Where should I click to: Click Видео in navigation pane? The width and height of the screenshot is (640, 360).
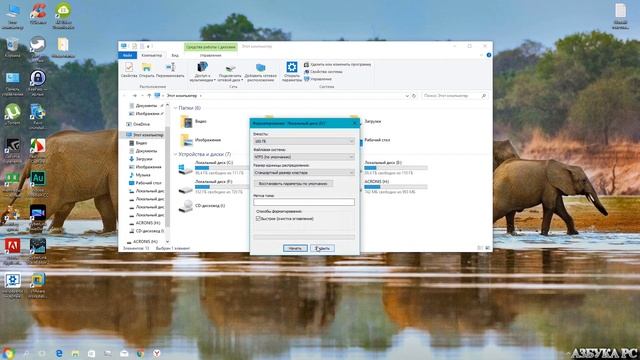(x=138, y=143)
